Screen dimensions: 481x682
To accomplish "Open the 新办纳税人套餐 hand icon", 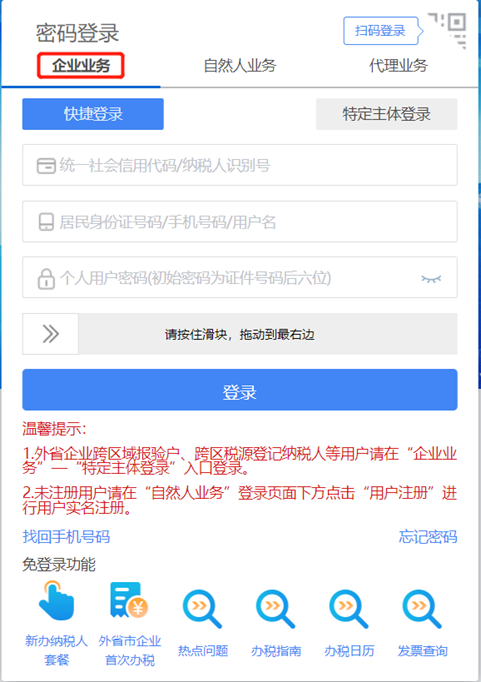I will (56, 601).
